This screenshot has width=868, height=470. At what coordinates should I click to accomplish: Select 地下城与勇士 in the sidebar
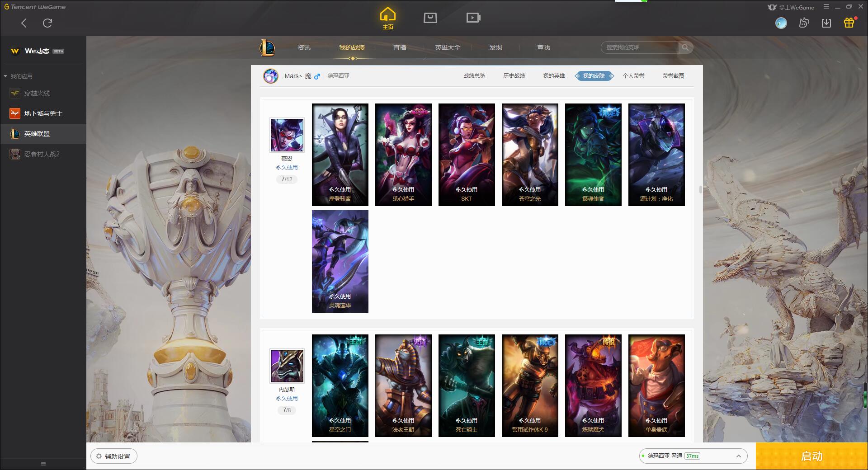coord(43,113)
